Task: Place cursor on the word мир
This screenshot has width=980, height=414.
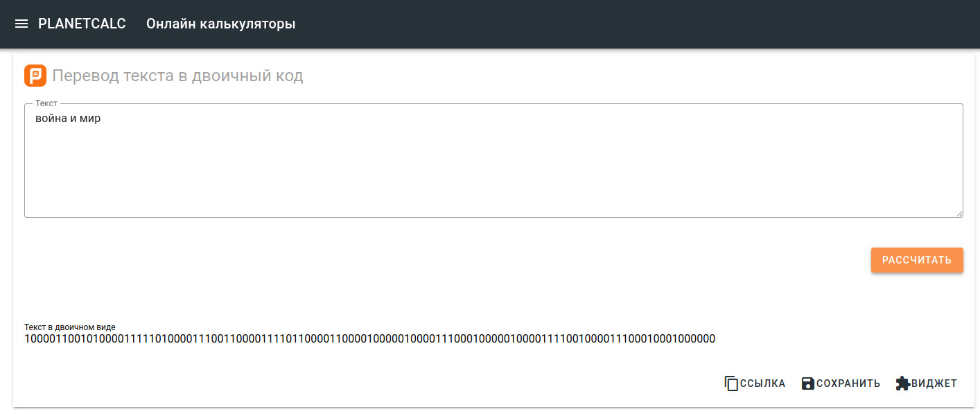Action: (x=91, y=119)
